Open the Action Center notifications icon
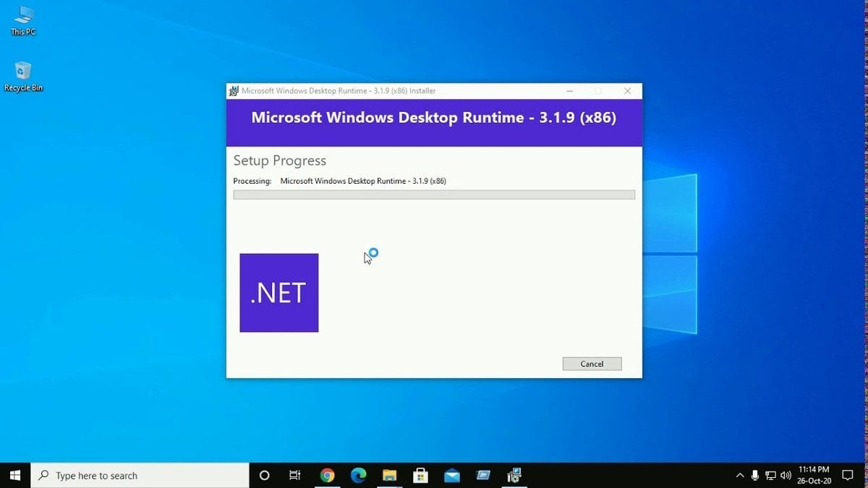The height and width of the screenshot is (488, 868). [x=848, y=475]
